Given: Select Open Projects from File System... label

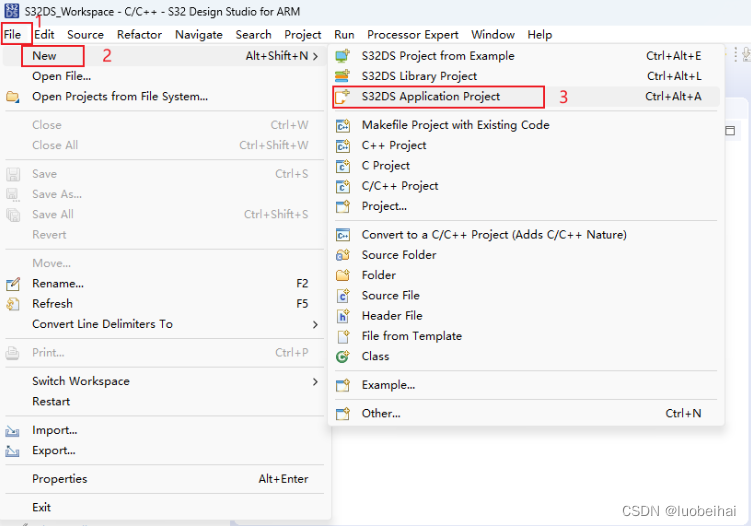Looking at the screenshot, I should click(x=120, y=96).
